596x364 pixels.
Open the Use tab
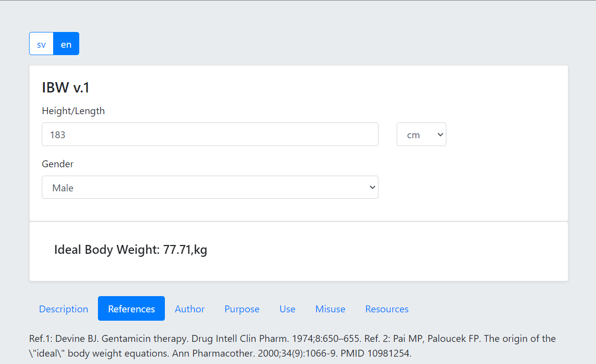(x=287, y=309)
